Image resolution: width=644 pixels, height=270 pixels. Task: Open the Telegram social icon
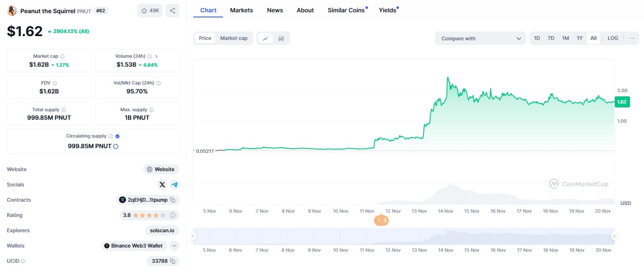tap(174, 185)
